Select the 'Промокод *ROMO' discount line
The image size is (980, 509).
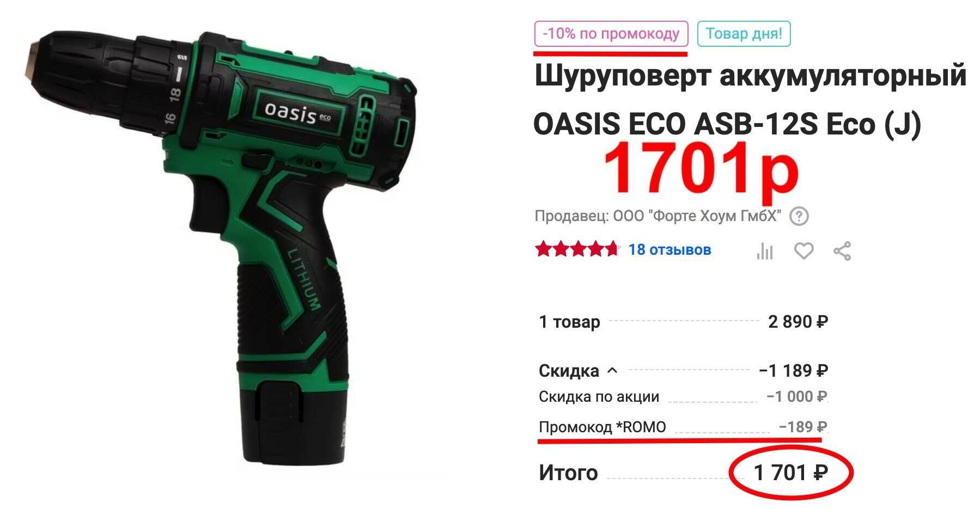tap(683, 427)
